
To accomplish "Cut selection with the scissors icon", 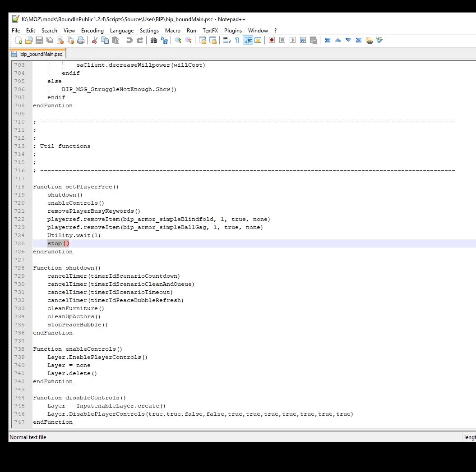I will coord(95,40).
